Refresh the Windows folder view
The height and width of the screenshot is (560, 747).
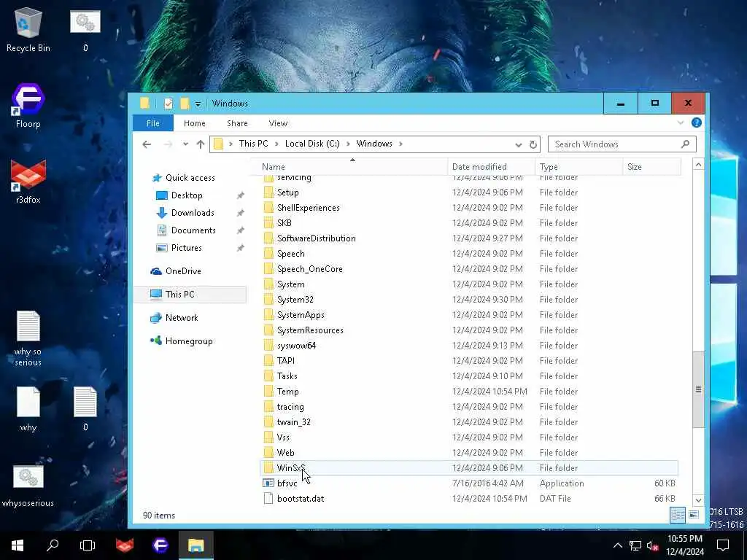tap(533, 144)
